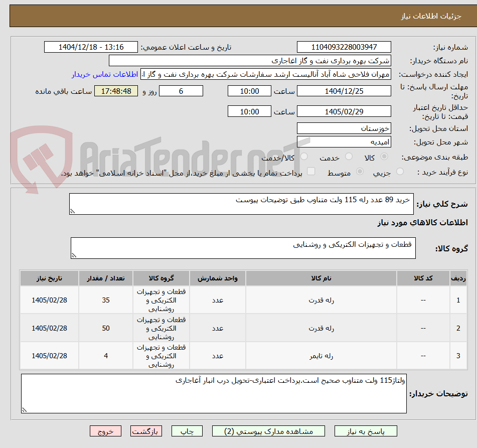Image resolution: width=477 pixels, height=448 pixels.
Task: Click date 1405/02/28 in row 1
Action: pos(49,300)
